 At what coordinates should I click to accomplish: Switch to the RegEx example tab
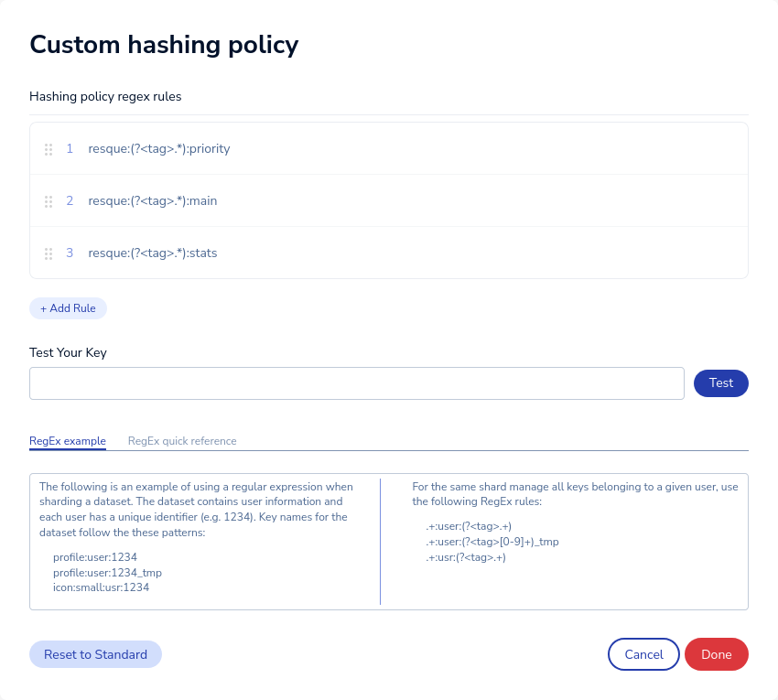68,441
